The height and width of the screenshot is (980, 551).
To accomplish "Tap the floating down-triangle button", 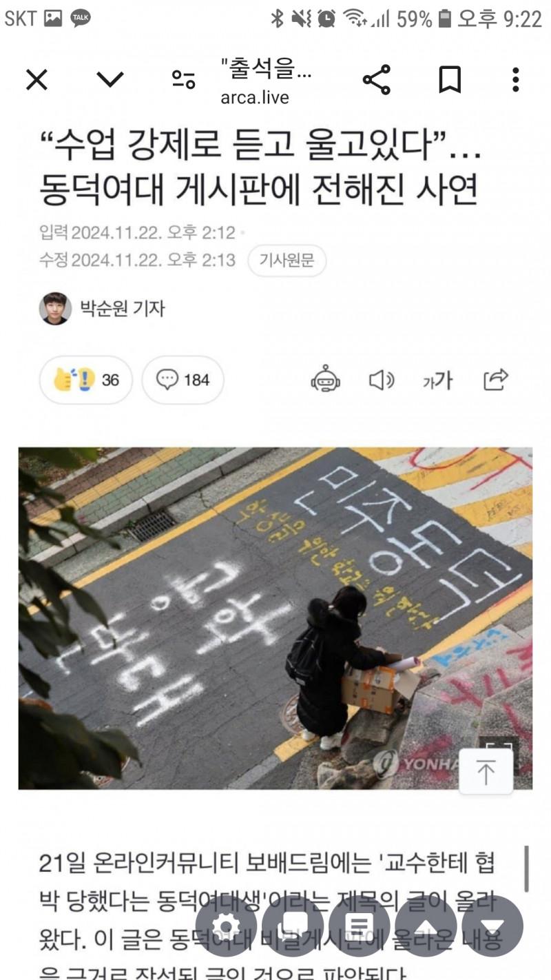I will [492, 926].
